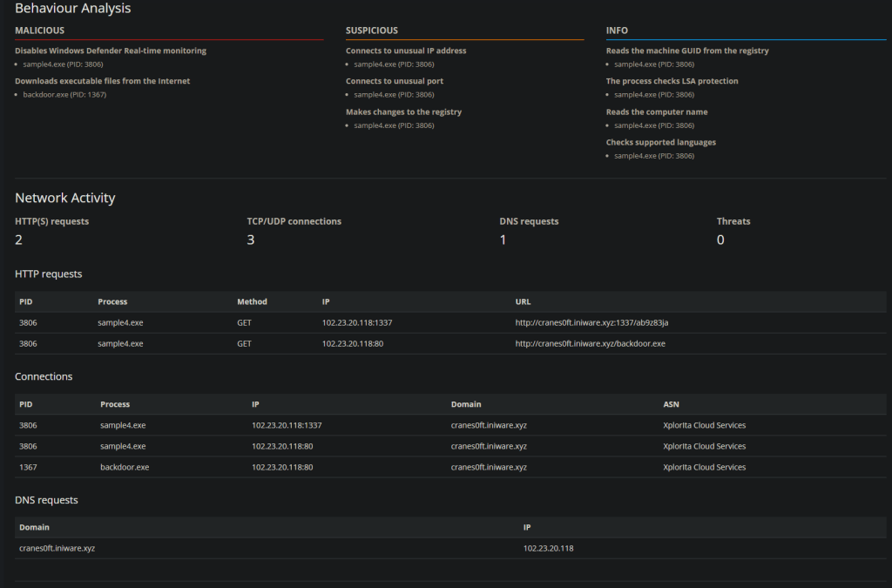This screenshot has width=892, height=588.
Task: Select the Threats counter showing 0
Action: 720,240
